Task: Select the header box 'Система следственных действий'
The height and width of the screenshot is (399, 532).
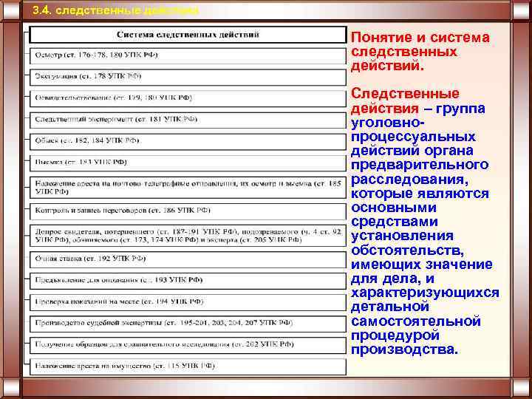Action: click(x=188, y=35)
